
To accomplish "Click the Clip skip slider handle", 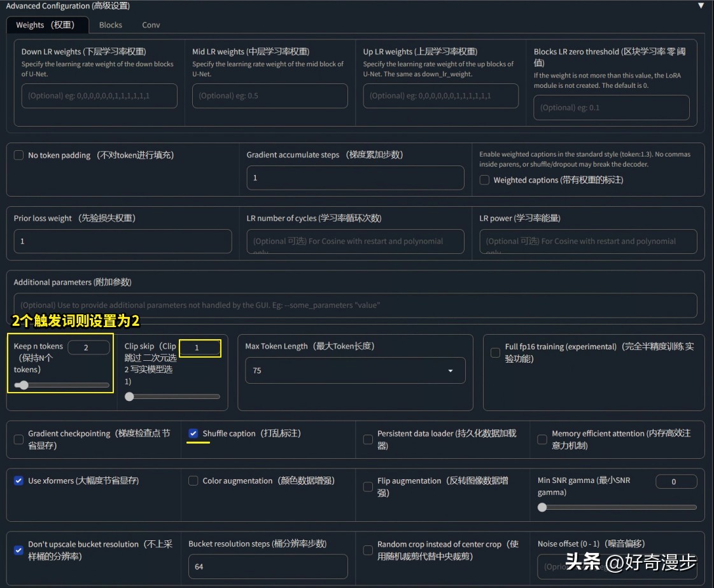I will pos(129,396).
